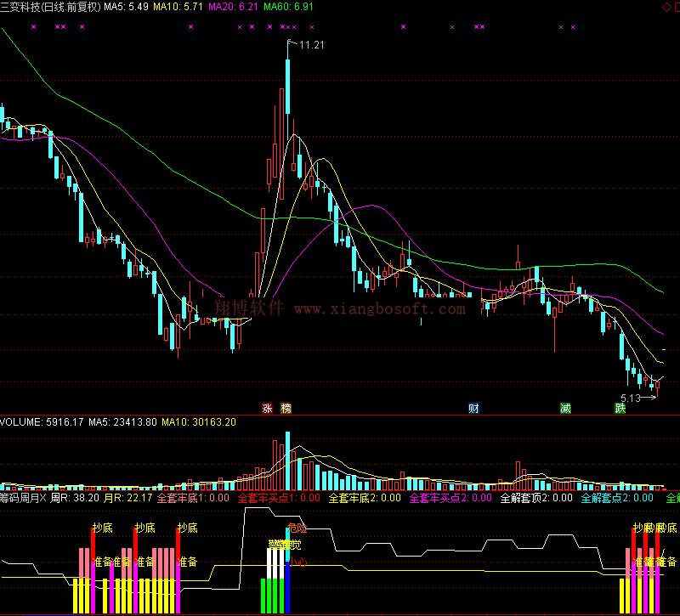Select the MA20: 6.21 indicator label
The width and height of the screenshot is (680, 616).
click(233, 7)
